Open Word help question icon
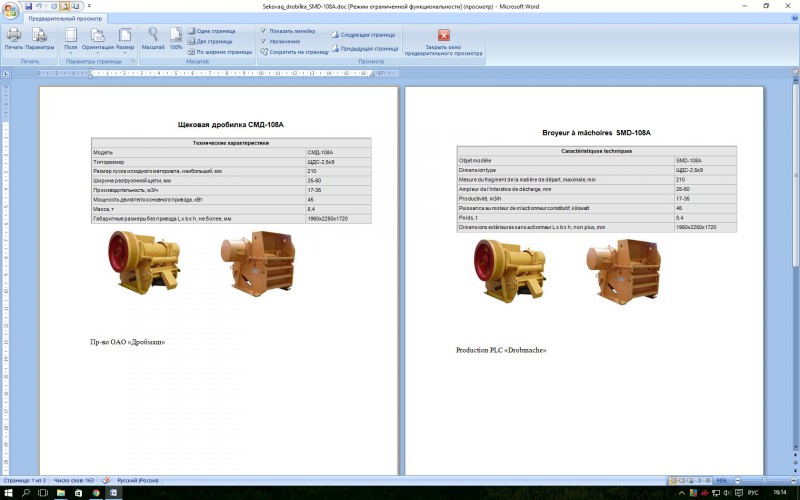The width and height of the screenshot is (800, 500). pos(794,18)
